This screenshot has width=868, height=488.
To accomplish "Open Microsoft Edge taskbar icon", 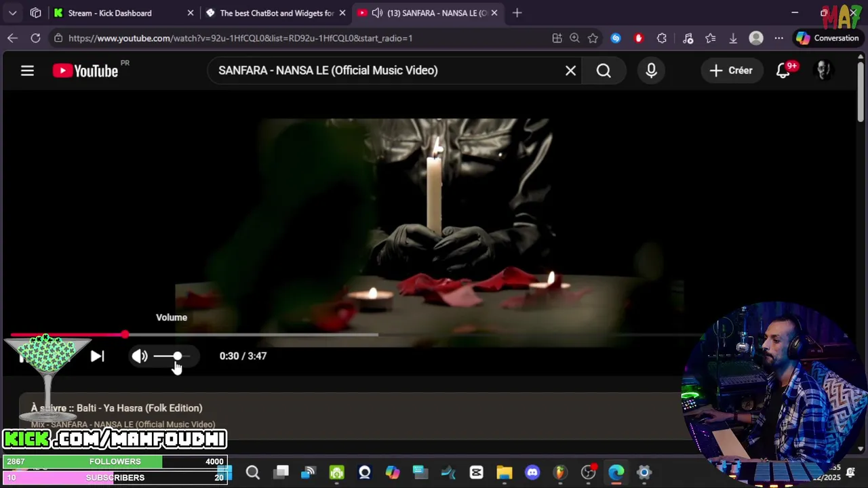I will (x=616, y=472).
